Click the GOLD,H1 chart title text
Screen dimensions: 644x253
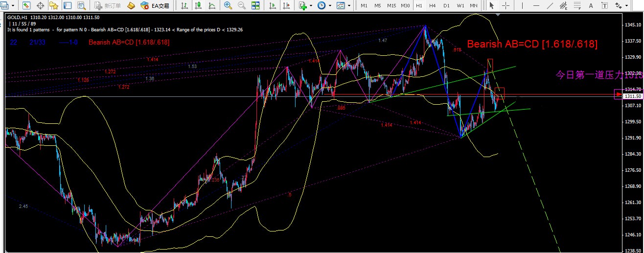(18, 17)
